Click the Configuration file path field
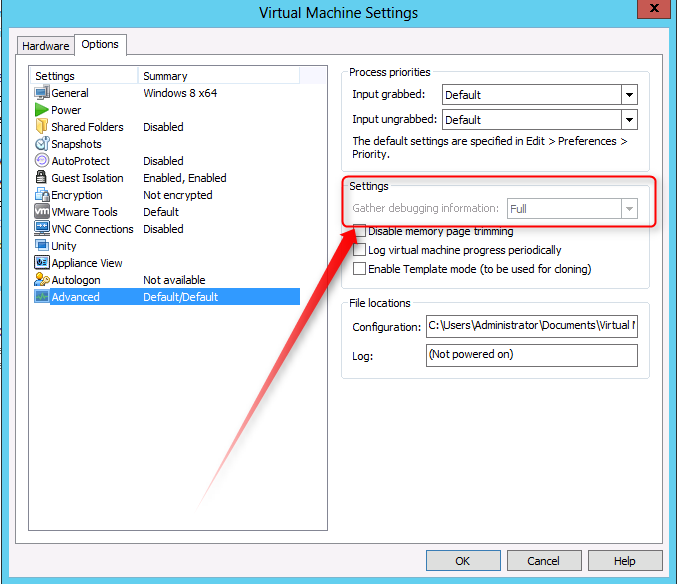Screen dimensions: 677x584 [531, 326]
